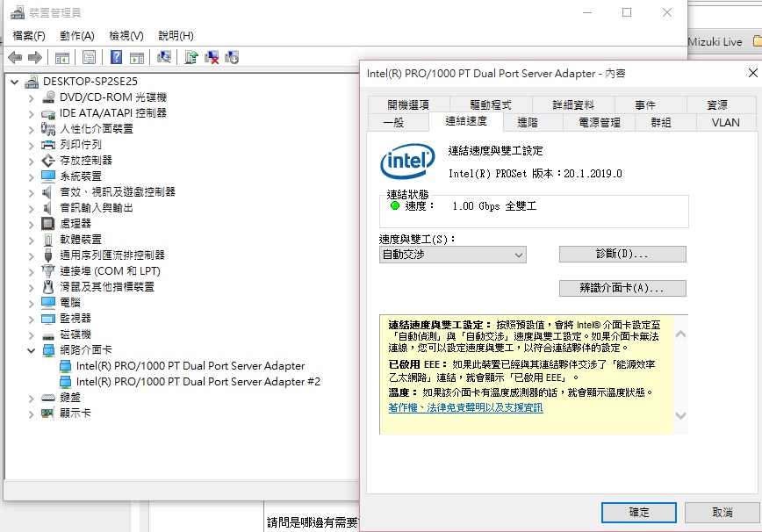762x532 pixels.
Task: Open the 速度與雙工 dropdown showing 自動交涉
Action: tap(452, 255)
